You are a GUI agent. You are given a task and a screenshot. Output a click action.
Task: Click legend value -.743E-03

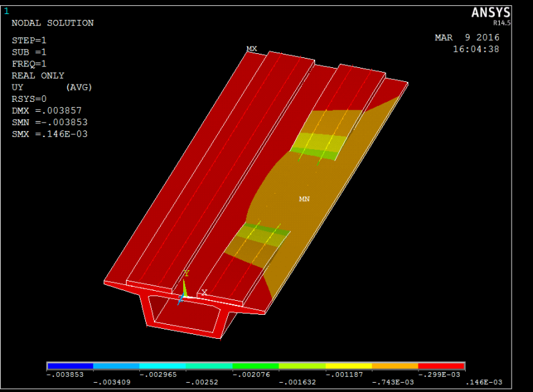point(393,382)
